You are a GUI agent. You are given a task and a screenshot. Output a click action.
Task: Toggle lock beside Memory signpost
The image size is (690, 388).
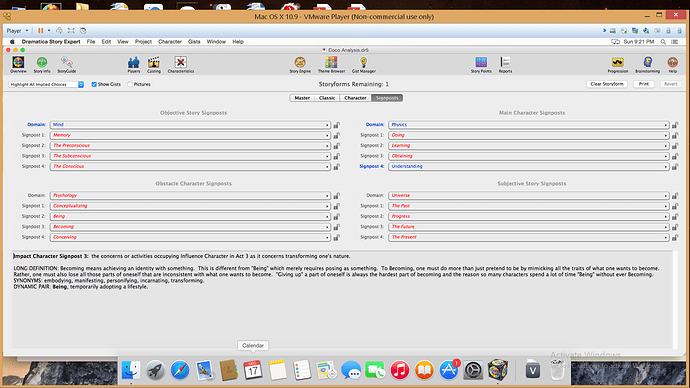tap(337, 135)
